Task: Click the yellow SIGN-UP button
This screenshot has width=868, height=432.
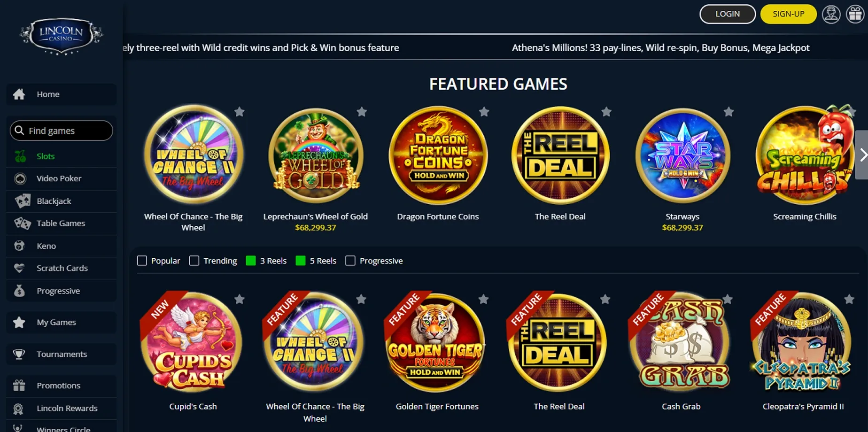Action: pos(789,14)
